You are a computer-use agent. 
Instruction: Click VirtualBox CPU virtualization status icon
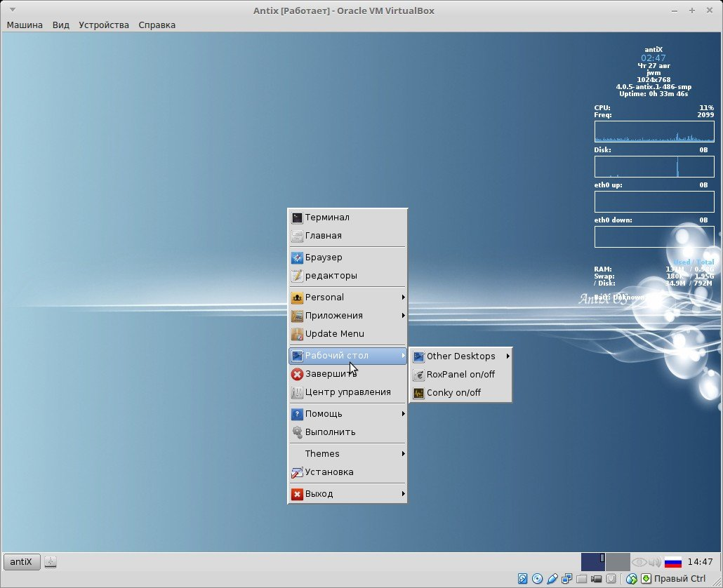click(x=611, y=579)
